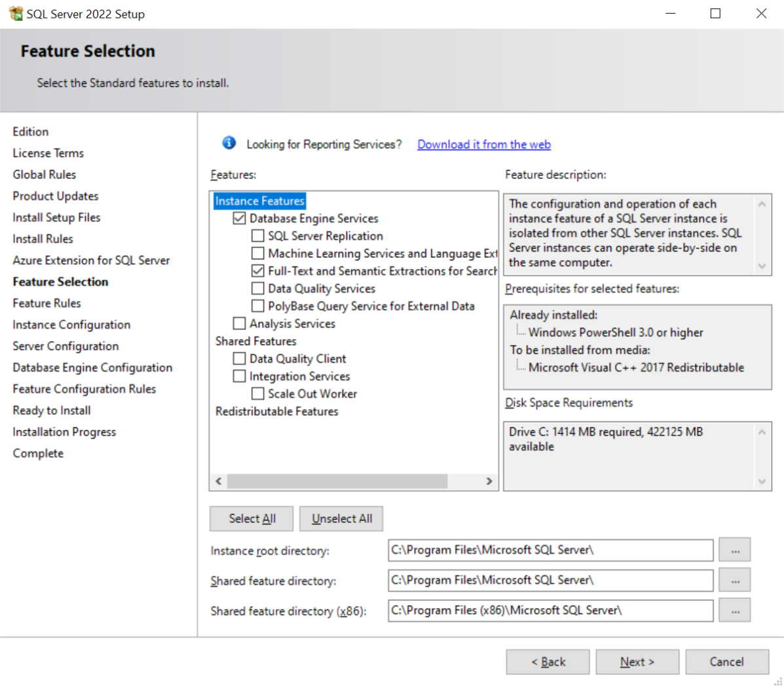Open the Download it from the web link

[483, 145]
